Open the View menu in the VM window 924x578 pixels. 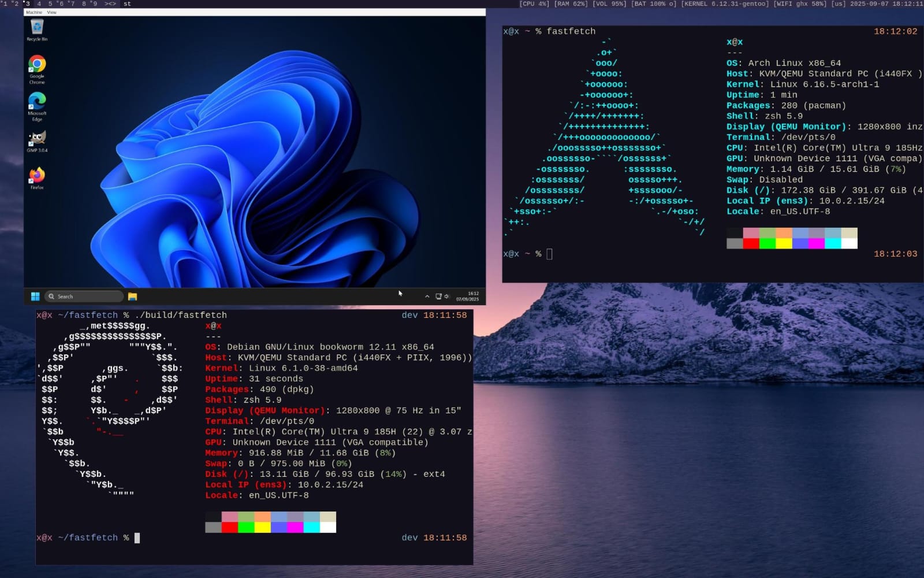coord(52,12)
